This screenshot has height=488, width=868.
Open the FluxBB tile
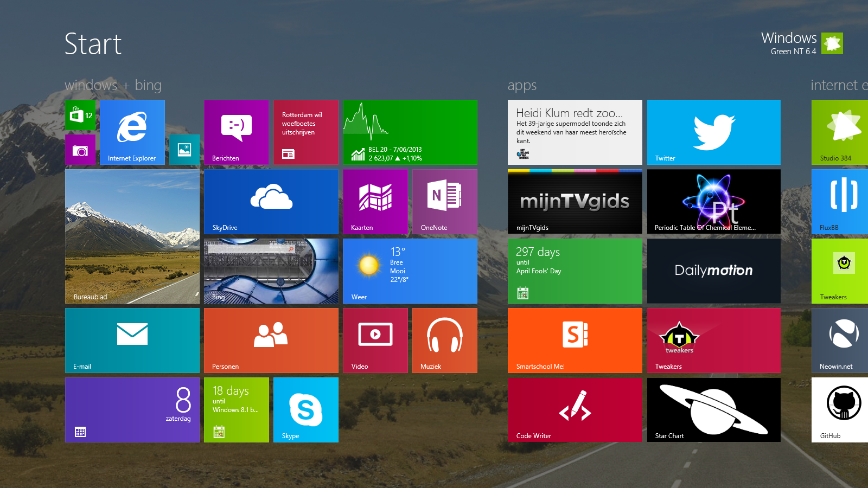point(840,202)
